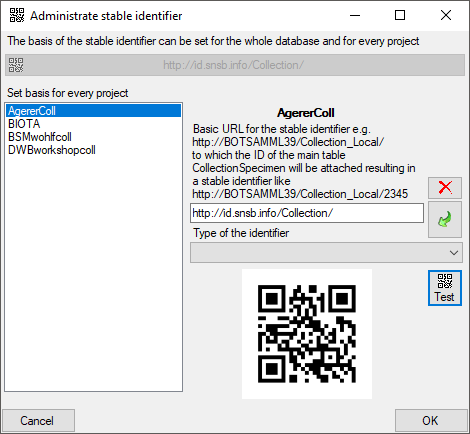Maximize the Administrate stable identifier window

(400, 15)
